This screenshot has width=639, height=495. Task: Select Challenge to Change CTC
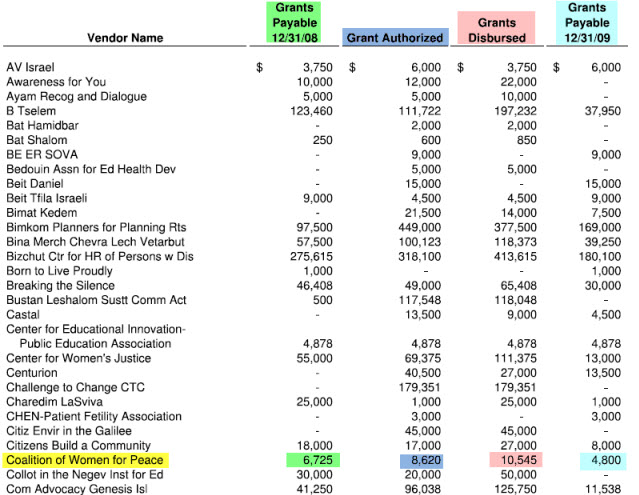(x=75, y=387)
